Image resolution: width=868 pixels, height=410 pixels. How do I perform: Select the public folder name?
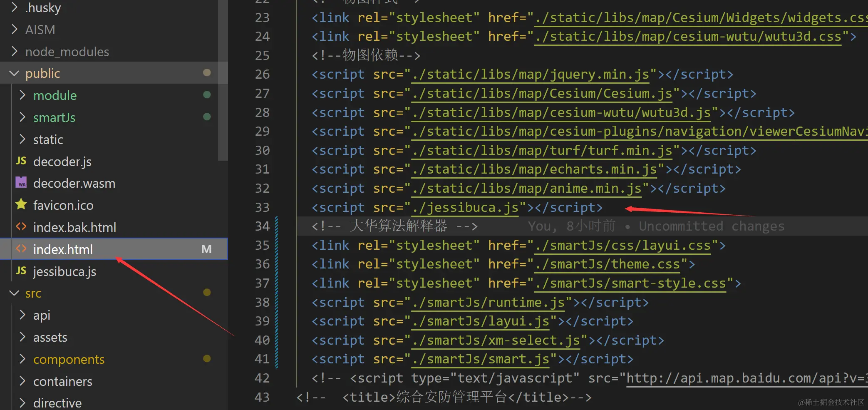[42, 74]
